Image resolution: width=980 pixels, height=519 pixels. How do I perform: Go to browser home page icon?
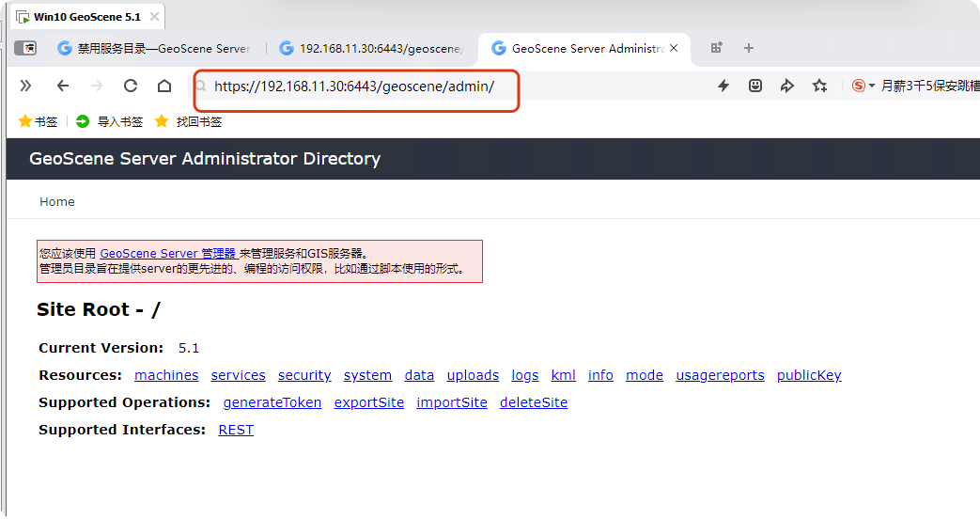(x=163, y=86)
